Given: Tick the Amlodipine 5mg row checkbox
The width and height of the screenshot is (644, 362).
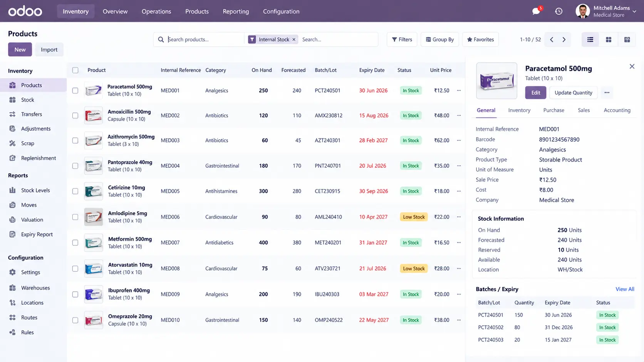Looking at the screenshot, I should coord(75,217).
